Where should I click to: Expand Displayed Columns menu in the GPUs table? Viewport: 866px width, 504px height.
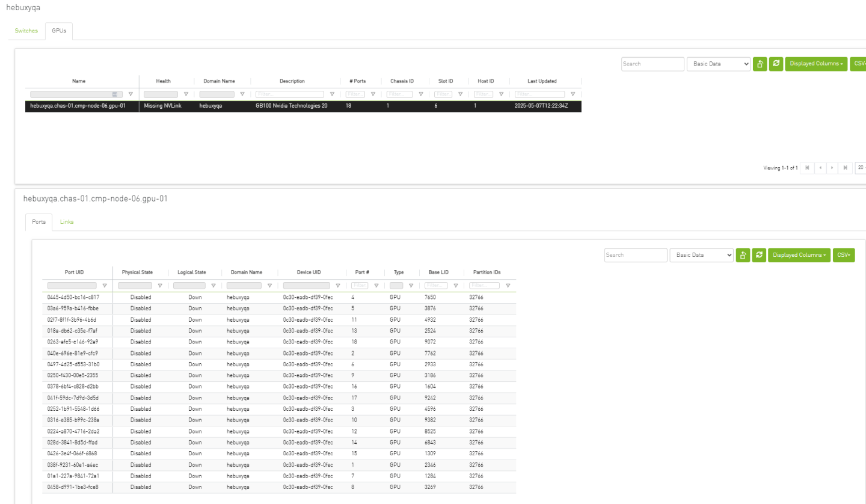point(816,64)
